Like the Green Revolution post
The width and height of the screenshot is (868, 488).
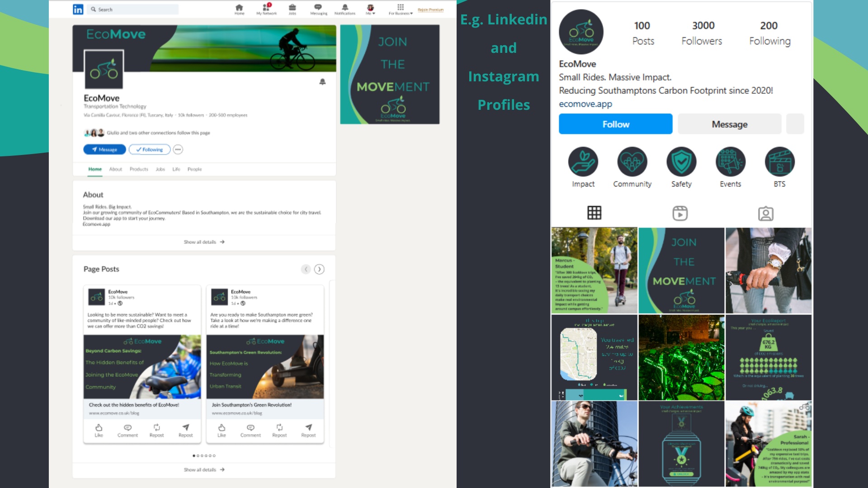(x=222, y=431)
